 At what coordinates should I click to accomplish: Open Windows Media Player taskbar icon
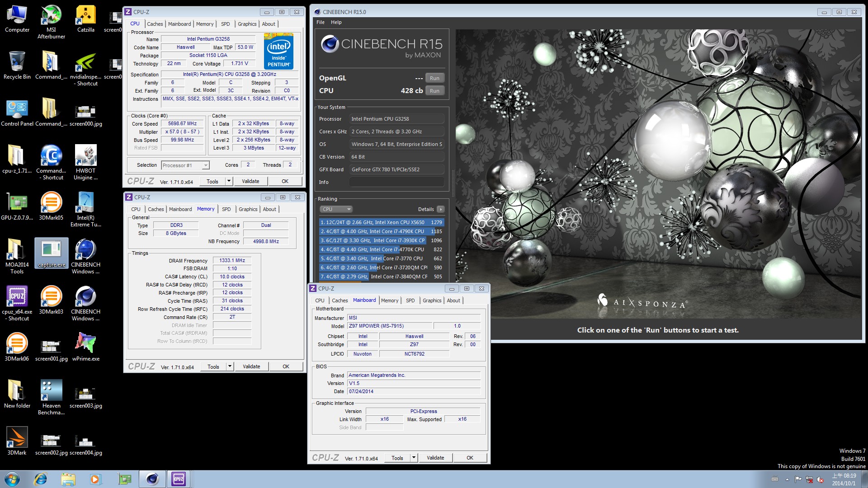(x=95, y=479)
